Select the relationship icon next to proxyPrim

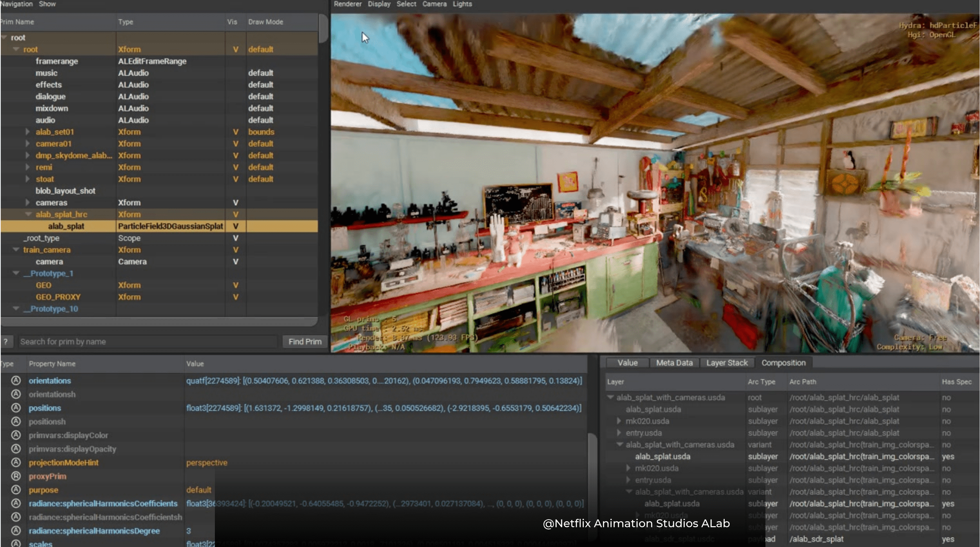[16, 476]
